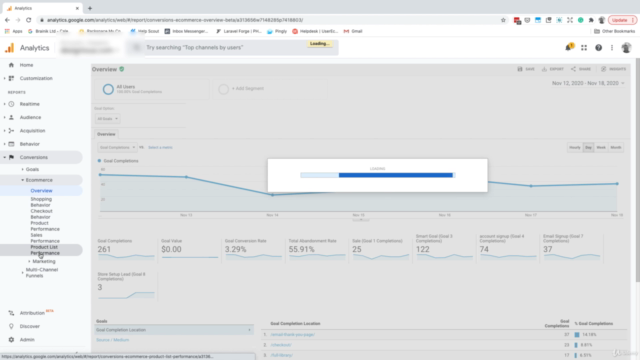Open Admin gear icon
The height and width of the screenshot is (360, 640).
11,340
